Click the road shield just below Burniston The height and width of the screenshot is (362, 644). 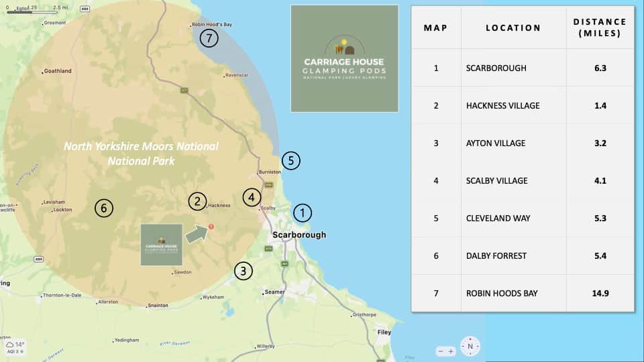point(268,185)
